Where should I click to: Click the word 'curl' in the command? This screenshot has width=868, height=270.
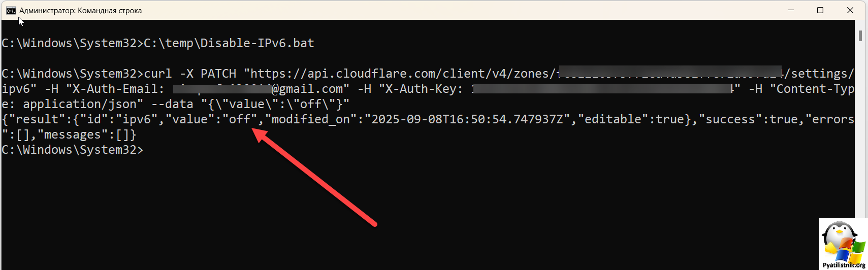[x=158, y=74]
